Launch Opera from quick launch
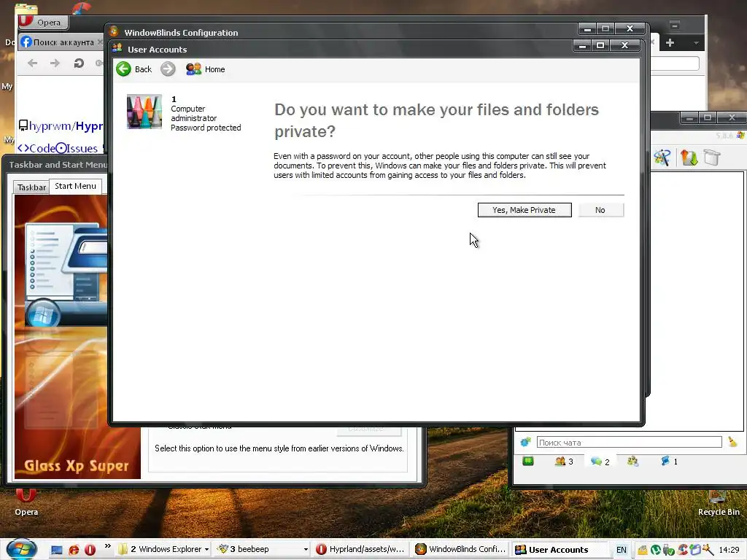The image size is (747, 560). 90,550
